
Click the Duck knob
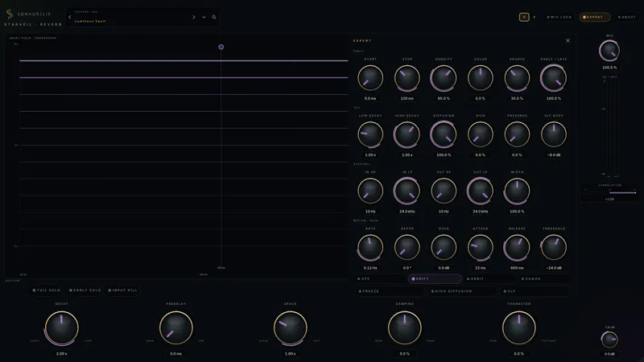(x=444, y=248)
